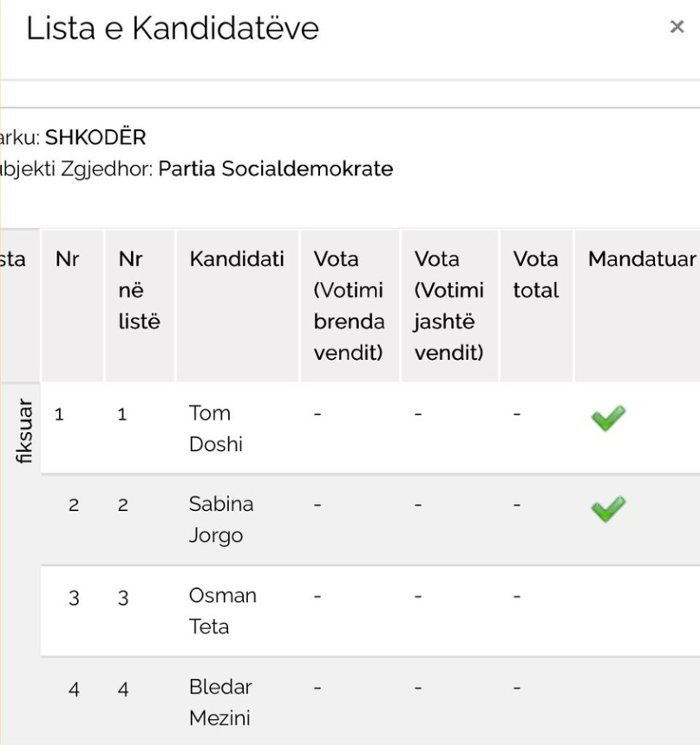The height and width of the screenshot is (745, 700).
Task: Click the Mandatuar column header
Action: (x=642, y=259)
